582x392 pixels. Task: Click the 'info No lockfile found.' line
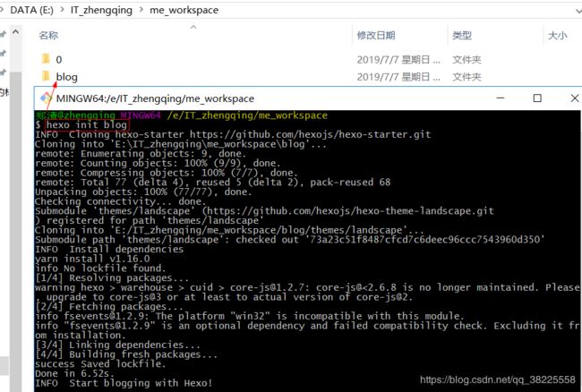(100, 268)
